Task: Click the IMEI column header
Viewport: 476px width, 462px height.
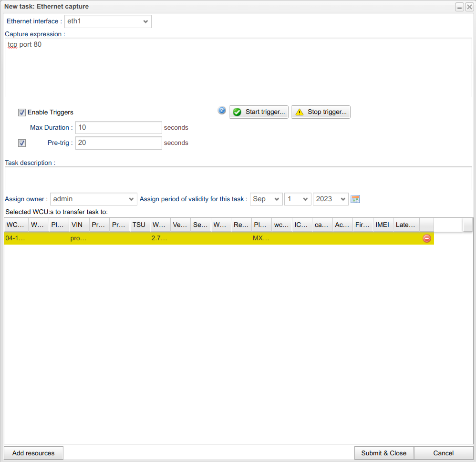Action: coord(383,225)
